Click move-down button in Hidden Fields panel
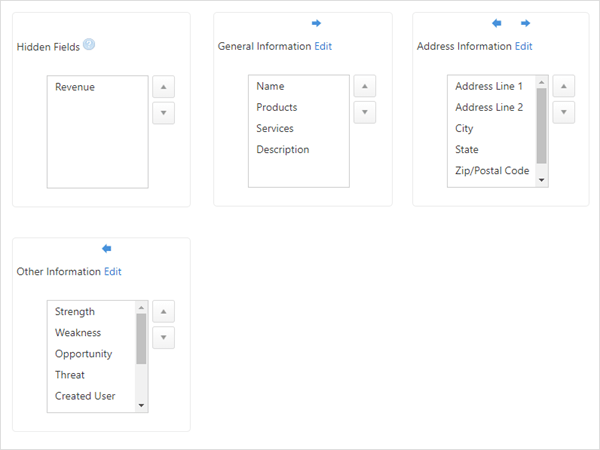 click(163, 113)
